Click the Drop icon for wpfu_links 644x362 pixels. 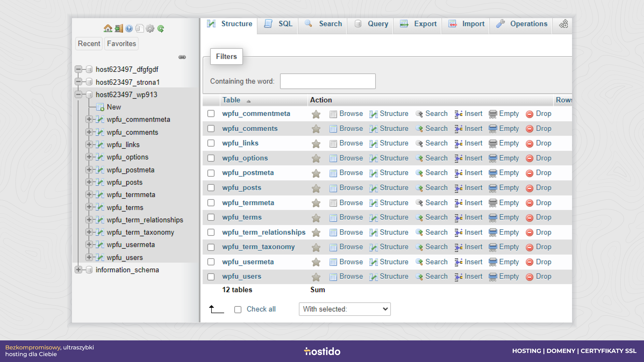[x=529, y=144]
